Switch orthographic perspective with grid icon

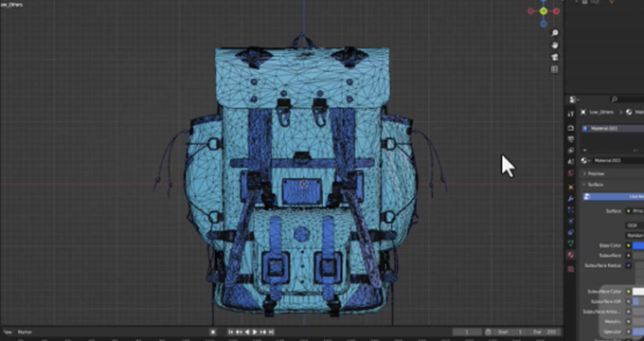(554, 69)
